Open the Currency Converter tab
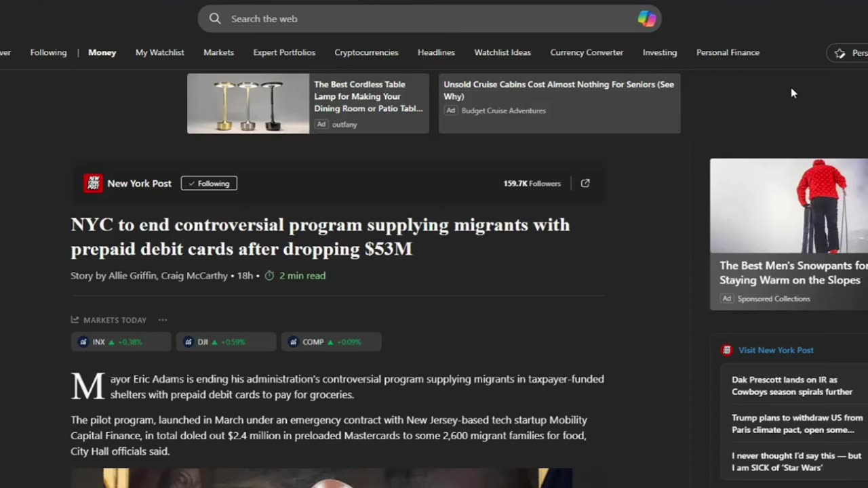 pos(587,53)
